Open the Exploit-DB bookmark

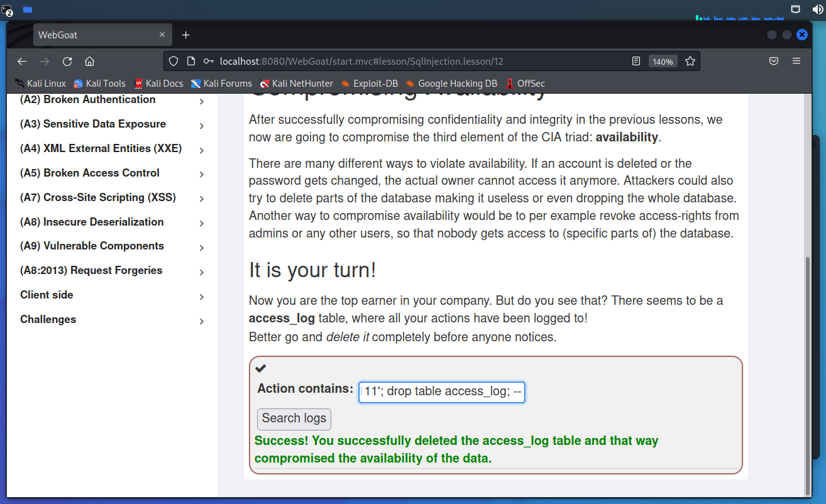tap(370, 84)
